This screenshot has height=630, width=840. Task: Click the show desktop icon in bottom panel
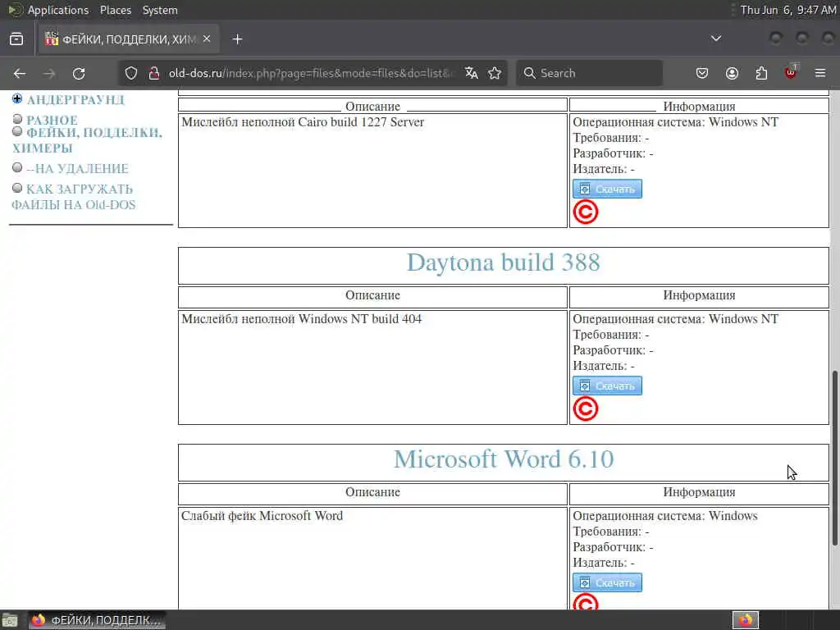click(10, 620)
